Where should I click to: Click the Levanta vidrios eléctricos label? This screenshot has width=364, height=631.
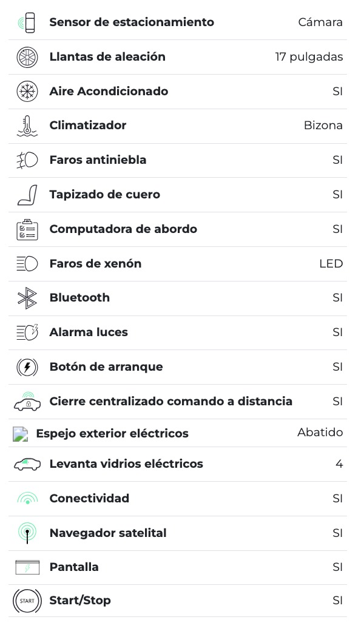click(x=126, y=464)
